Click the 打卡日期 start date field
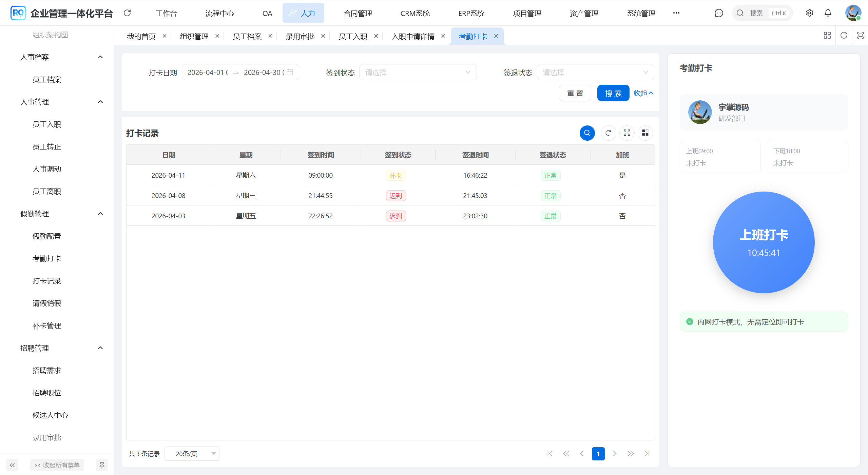 pos(207,72)
